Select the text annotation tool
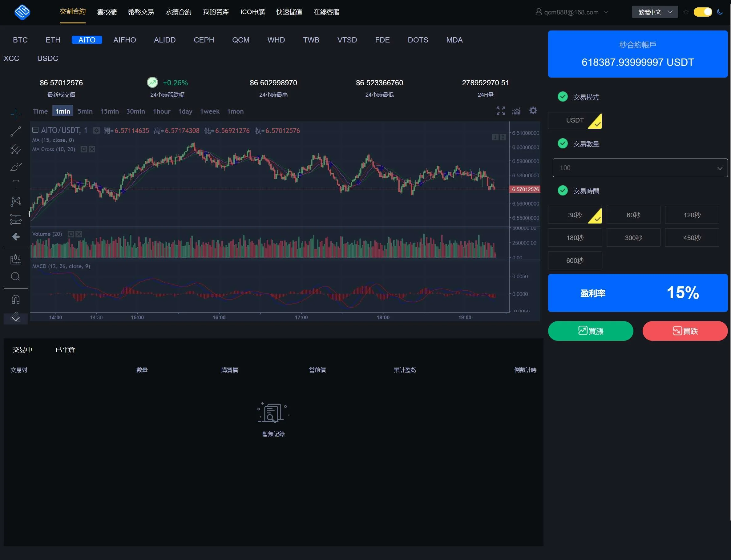The height and width of the screenshot is (560, 731). point(16,184)
